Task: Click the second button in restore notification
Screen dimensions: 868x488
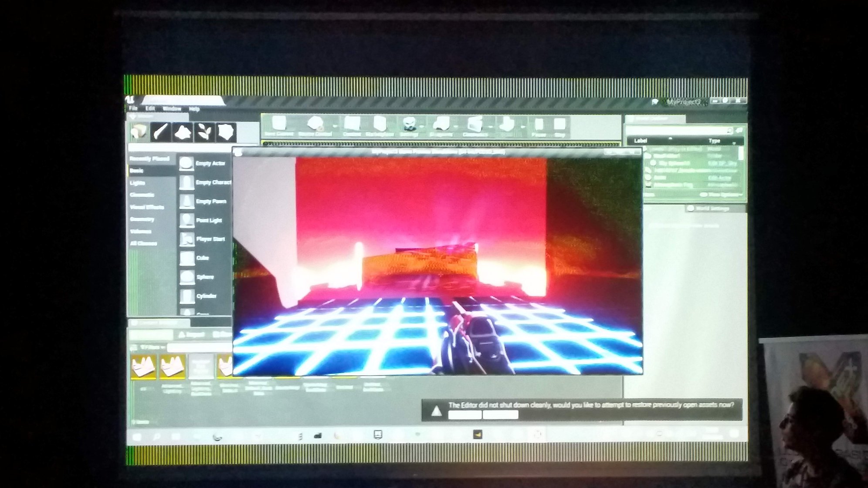Action: (500, 415)
